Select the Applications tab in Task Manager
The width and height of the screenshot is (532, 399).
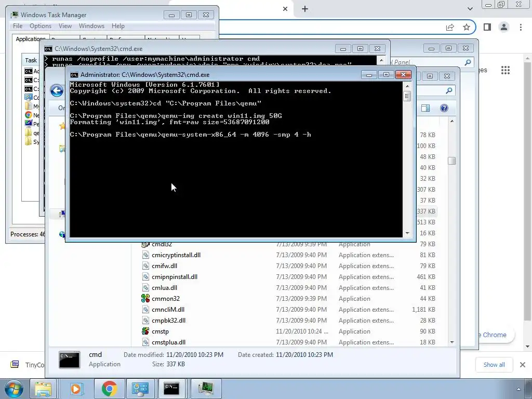point(31,39)
